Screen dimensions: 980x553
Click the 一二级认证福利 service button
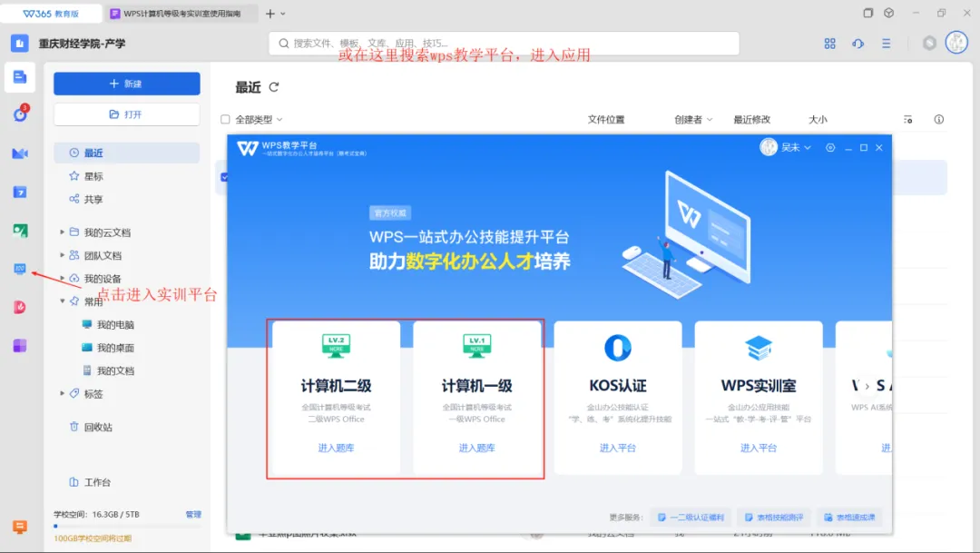(691, 518)
